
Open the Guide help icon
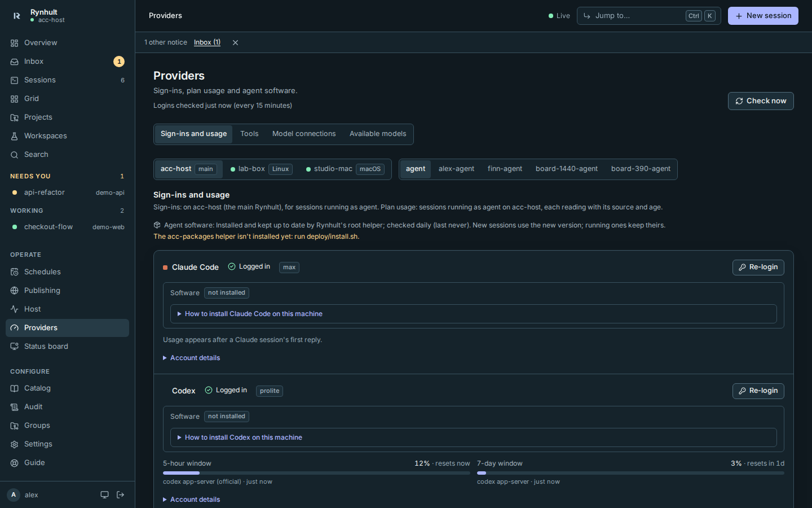click(14, 463)
